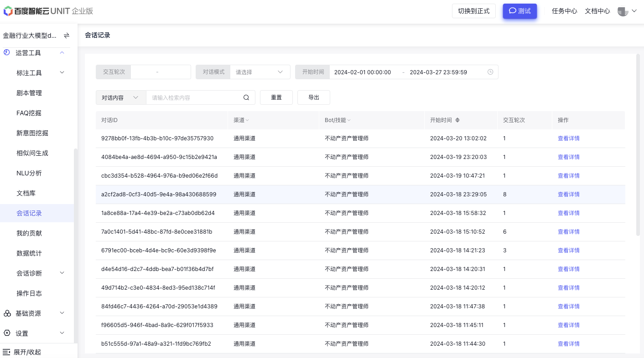Click the 设置 hexagon icon
The height and width of the screenshot is (358, 644).
coord(7,333)
